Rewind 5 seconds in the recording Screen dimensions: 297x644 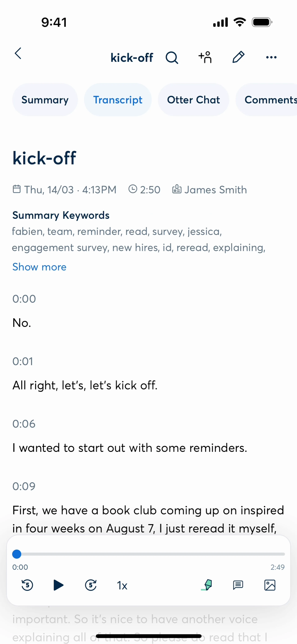[x=27, y=585]
